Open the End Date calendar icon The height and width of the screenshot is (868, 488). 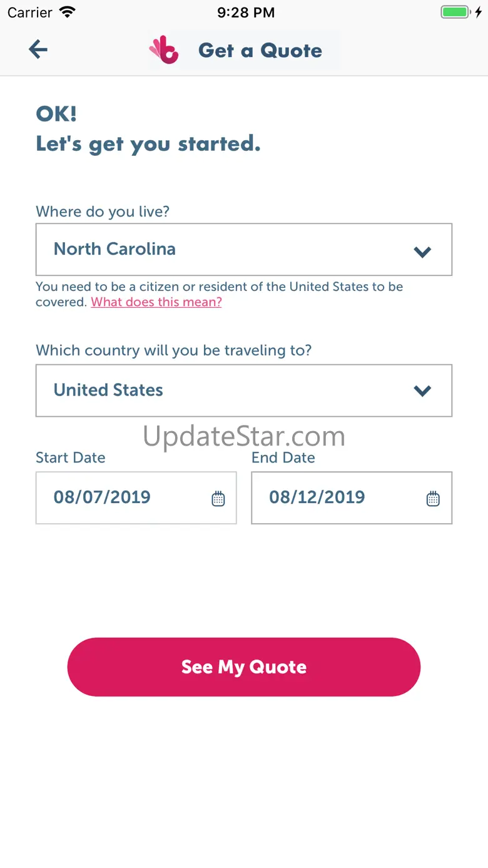click(433, 499)
